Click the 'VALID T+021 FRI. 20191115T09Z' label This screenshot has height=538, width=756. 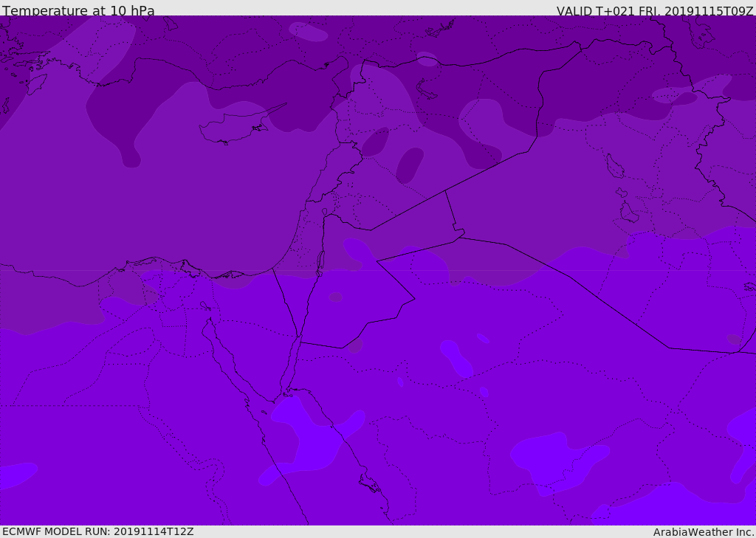click(x=655, y=11)
